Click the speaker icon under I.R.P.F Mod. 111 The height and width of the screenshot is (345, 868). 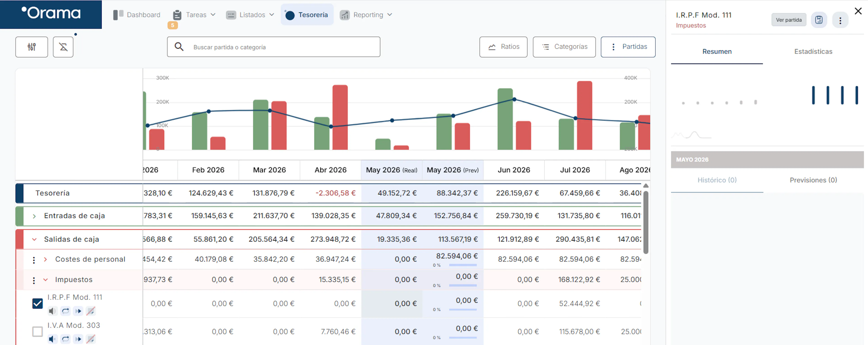(x=52, y=311)
